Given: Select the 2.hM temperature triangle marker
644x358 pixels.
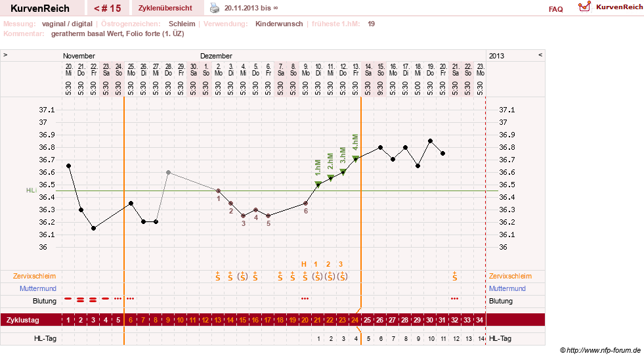Looking at the screenshot, I should [331, 178].
